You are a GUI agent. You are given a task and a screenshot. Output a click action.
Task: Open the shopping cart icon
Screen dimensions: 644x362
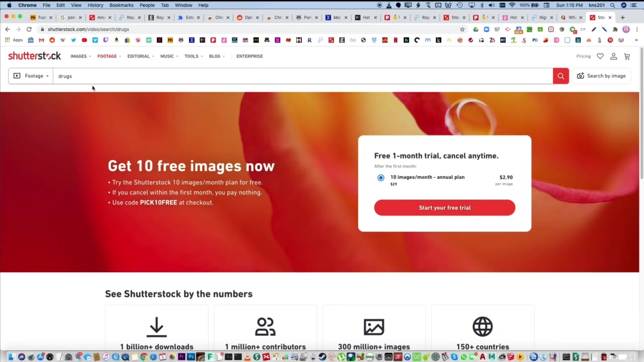click(x=627, y=56)
